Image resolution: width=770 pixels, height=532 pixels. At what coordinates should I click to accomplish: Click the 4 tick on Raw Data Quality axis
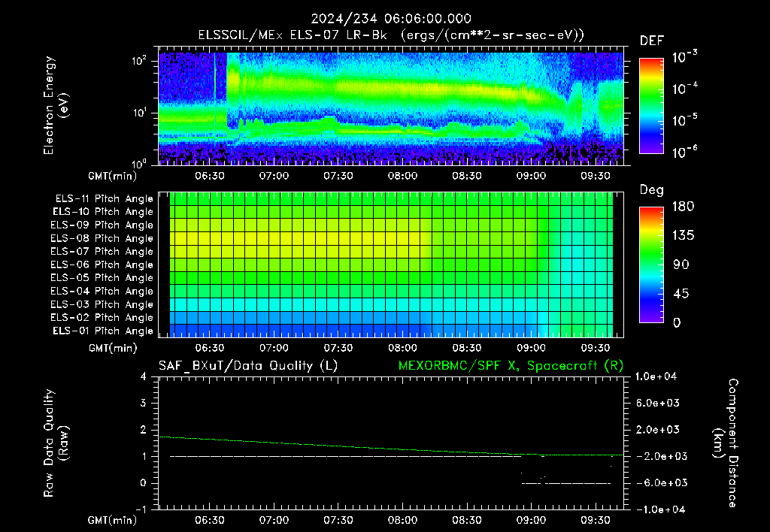point(144,376)
